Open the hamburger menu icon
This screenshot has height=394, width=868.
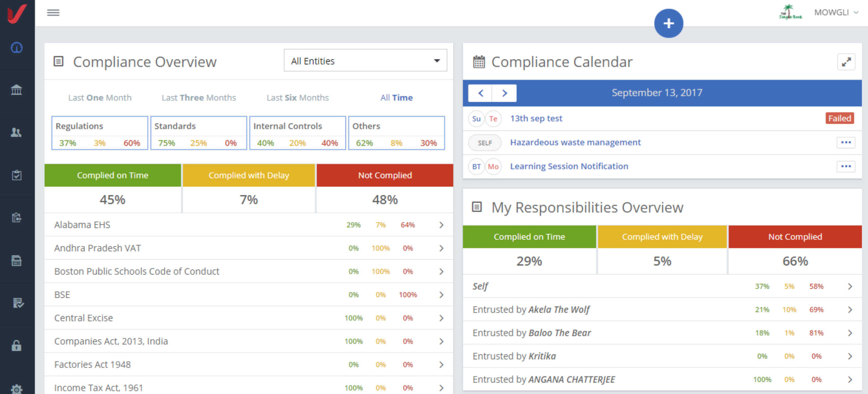coord(53,13)
